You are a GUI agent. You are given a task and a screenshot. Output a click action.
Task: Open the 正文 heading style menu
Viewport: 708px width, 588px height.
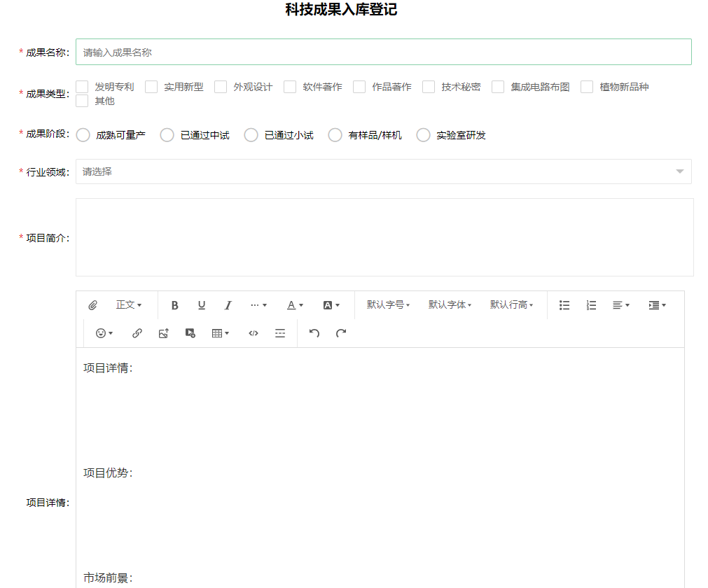[x=129, y=305]
